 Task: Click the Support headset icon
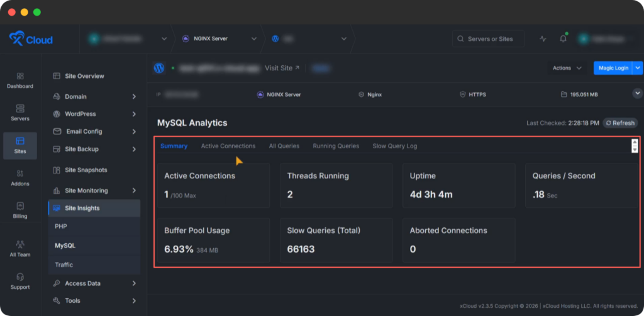pos(20,277)
